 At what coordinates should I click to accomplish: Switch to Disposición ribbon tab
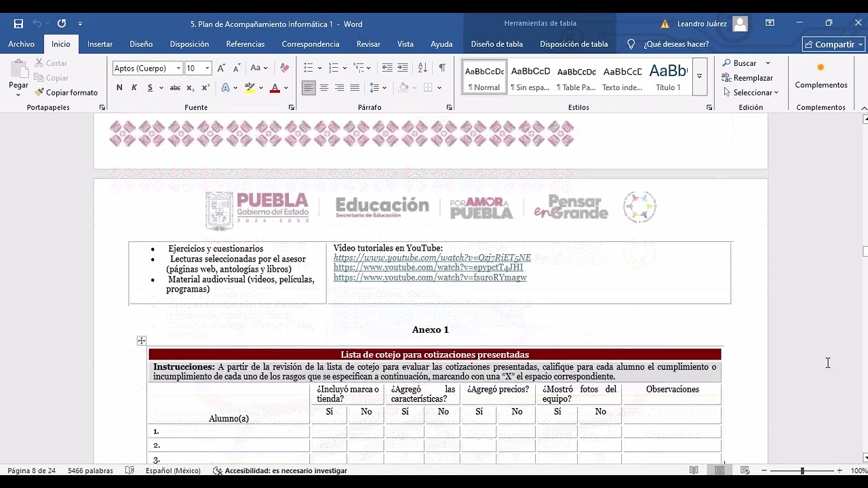(x=189, y=44)
